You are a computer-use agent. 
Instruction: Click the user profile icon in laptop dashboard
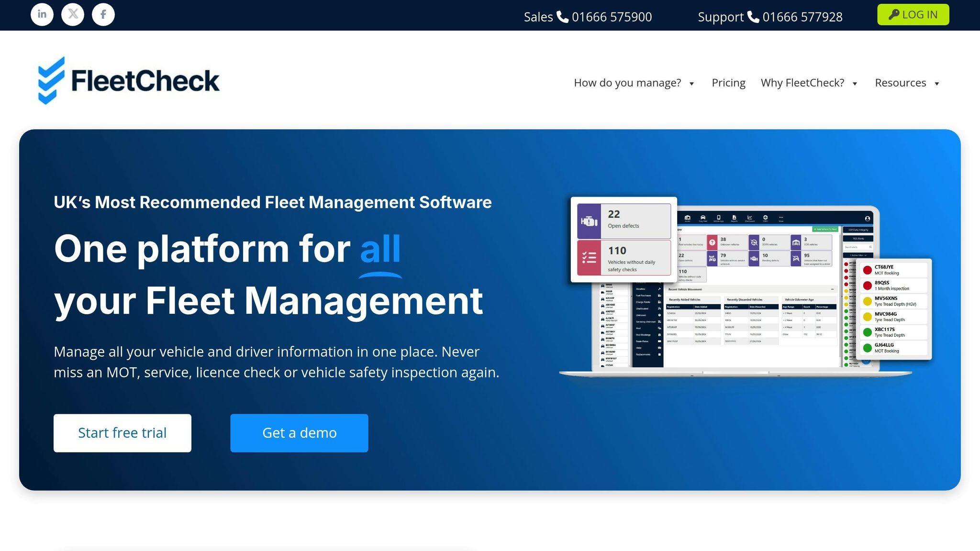[868, 219]
